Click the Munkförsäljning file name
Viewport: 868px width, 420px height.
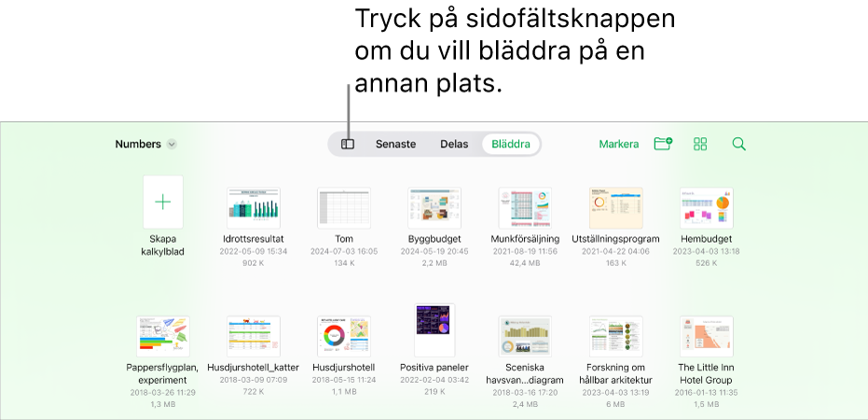(525, 239)
